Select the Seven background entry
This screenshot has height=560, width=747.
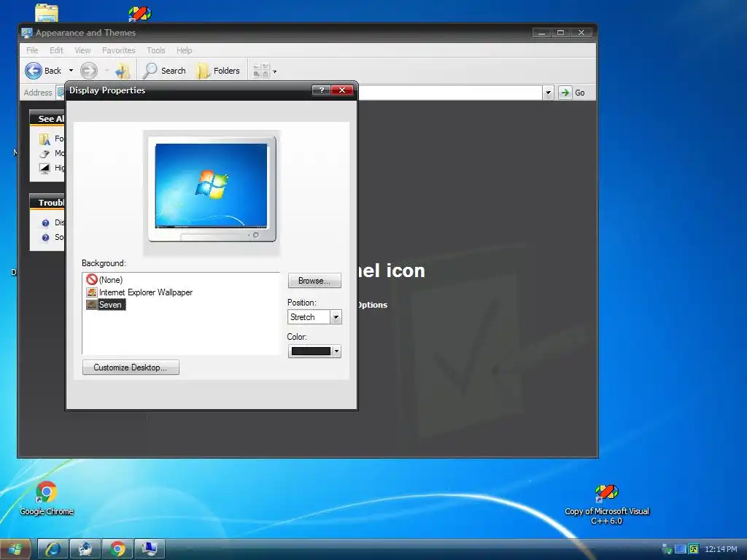pyautogui.click(x=106, y=305)
